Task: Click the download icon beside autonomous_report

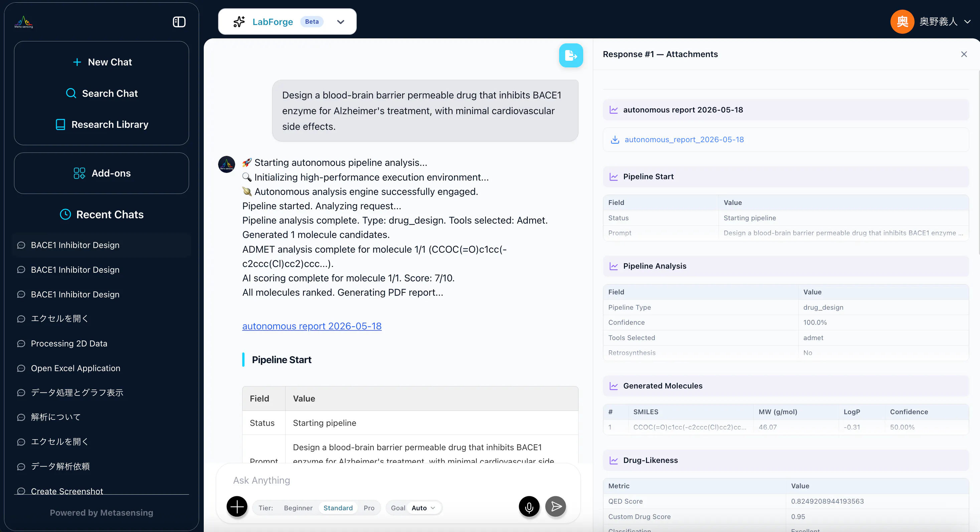Action: pyautogui.click(x=615, y=140)
